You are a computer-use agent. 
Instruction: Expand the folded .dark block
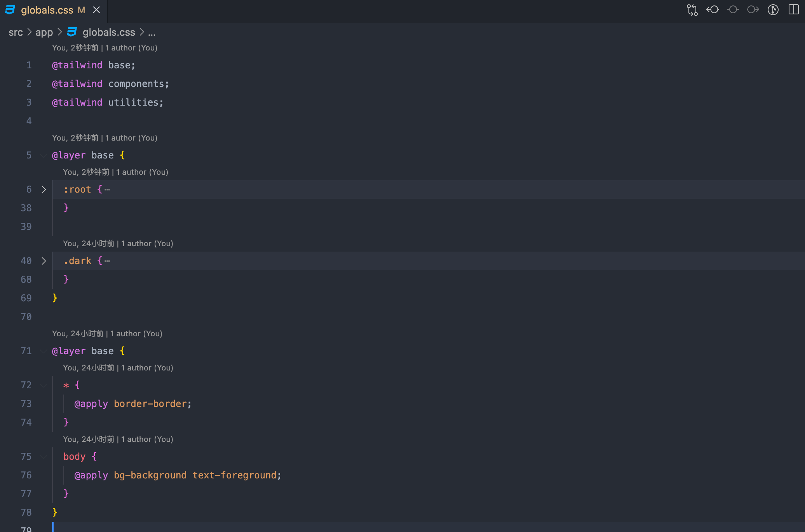pos(44,261)
